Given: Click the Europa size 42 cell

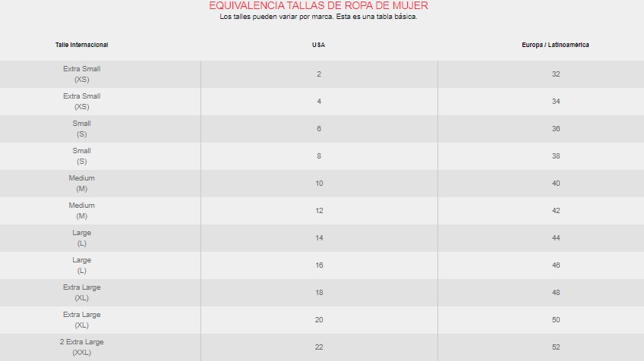Looking at the screenshot, I should (x=556, y=211).
